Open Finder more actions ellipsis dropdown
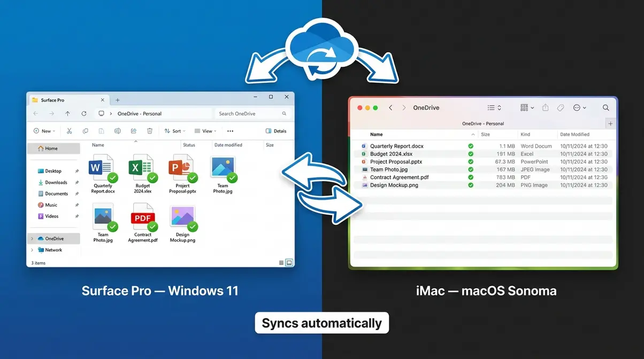 pos(580,108)
